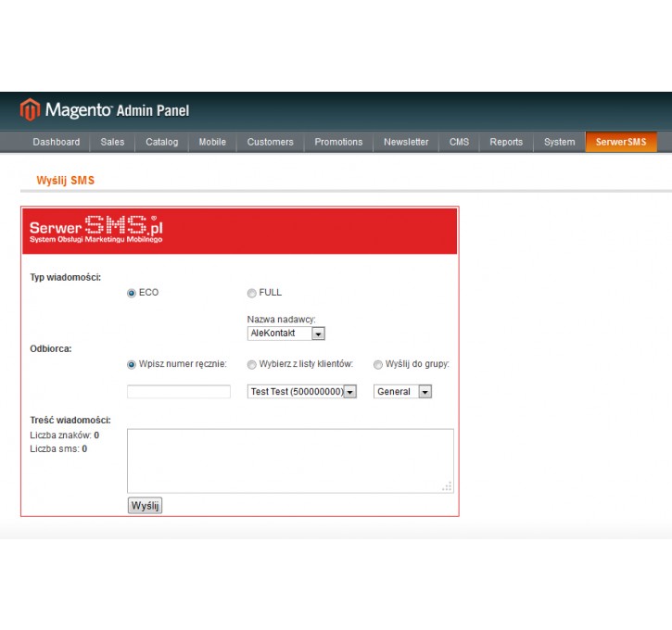Image resolution: width=672 pixels, height=630 pixels.
Task: Click the 'Odbiorca:' label
Action: coord(51,348)
